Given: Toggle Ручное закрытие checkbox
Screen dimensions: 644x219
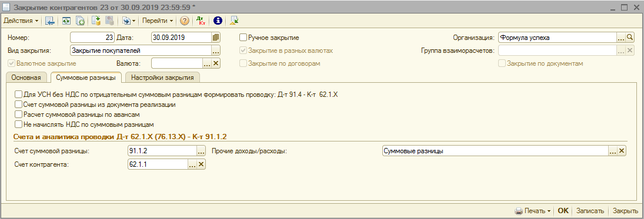Looking at the screenshot, I should 243,38.
